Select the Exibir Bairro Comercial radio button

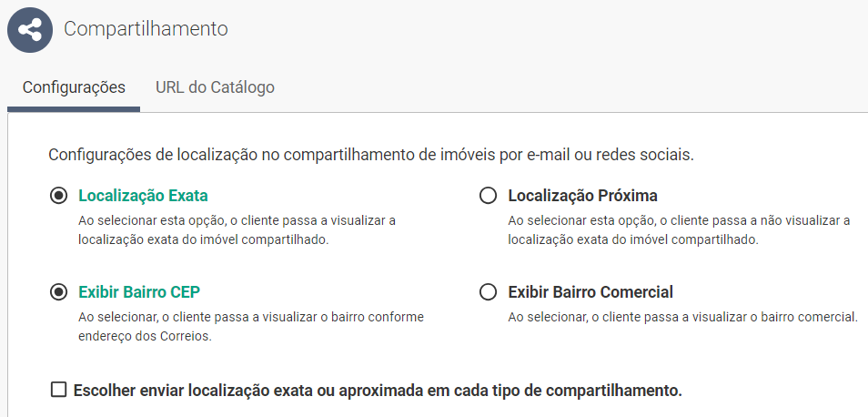pyautogui.click(x=488, y=292)
